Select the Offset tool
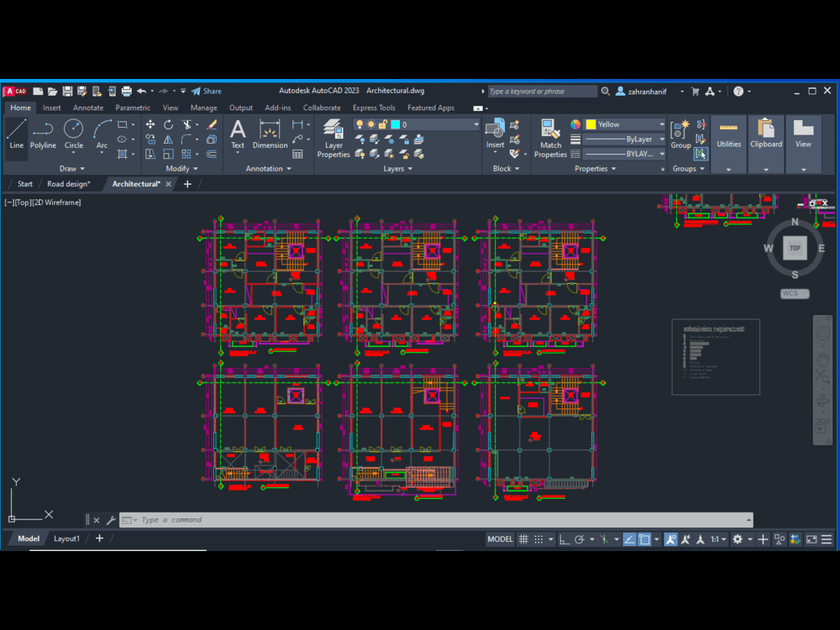 click(x=212, y=155)
